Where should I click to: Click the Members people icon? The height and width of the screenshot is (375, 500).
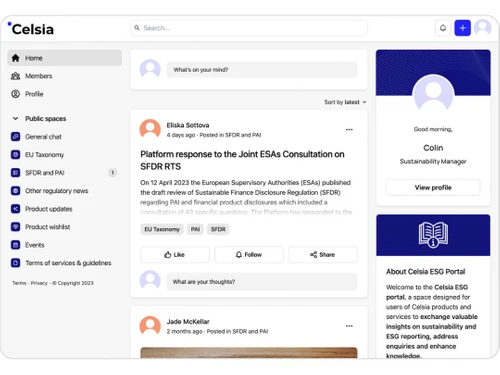(x=15, y=76)
